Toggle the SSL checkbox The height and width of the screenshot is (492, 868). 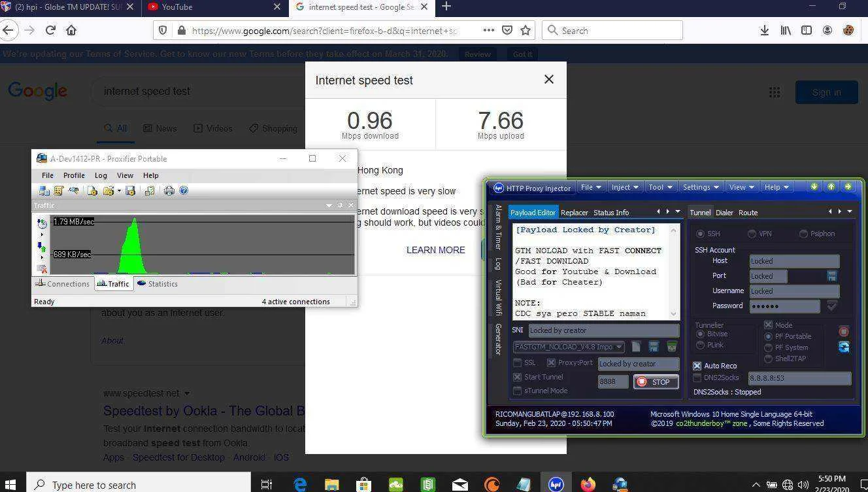click(x=517, y=362)
